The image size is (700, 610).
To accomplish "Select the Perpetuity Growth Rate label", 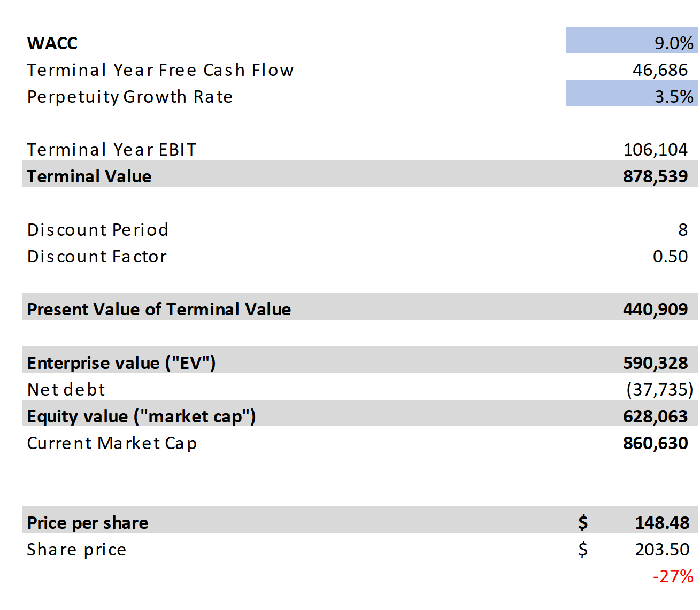I will (x=130, y=96).
